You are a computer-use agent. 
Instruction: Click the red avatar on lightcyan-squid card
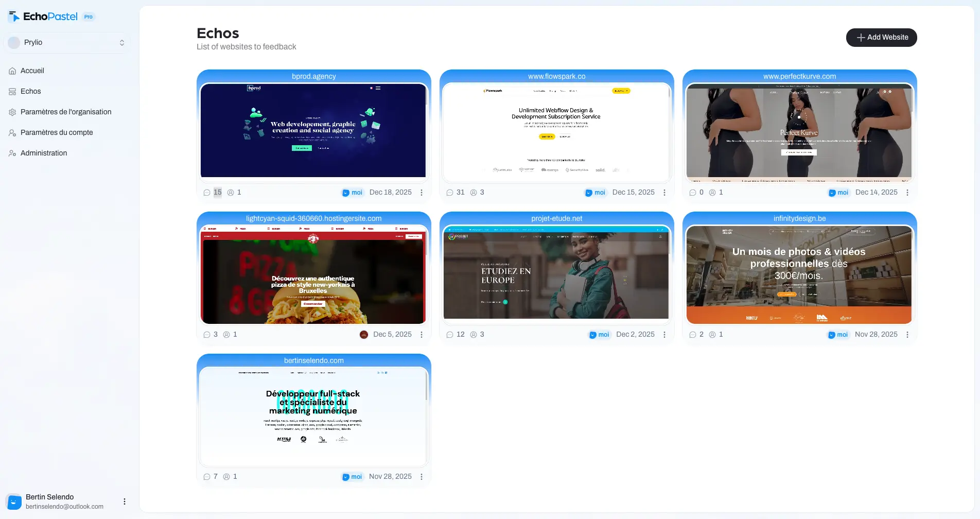[x=364, y=334]
